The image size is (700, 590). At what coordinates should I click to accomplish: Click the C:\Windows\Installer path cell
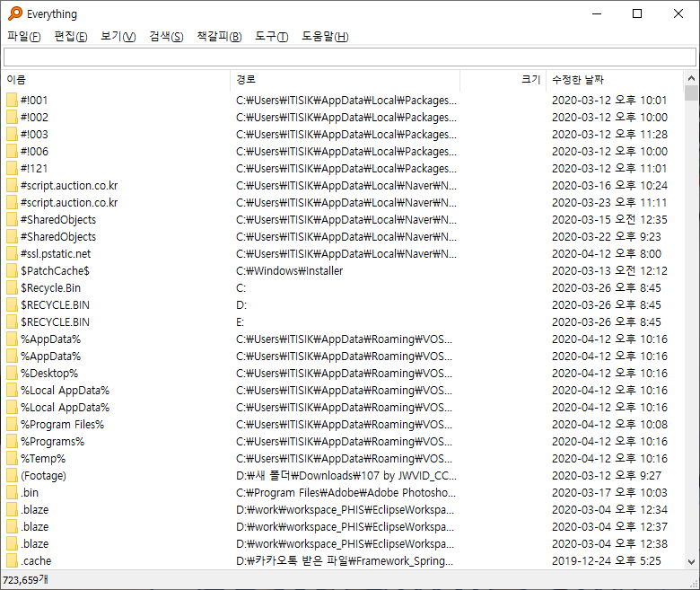[289, 270]
